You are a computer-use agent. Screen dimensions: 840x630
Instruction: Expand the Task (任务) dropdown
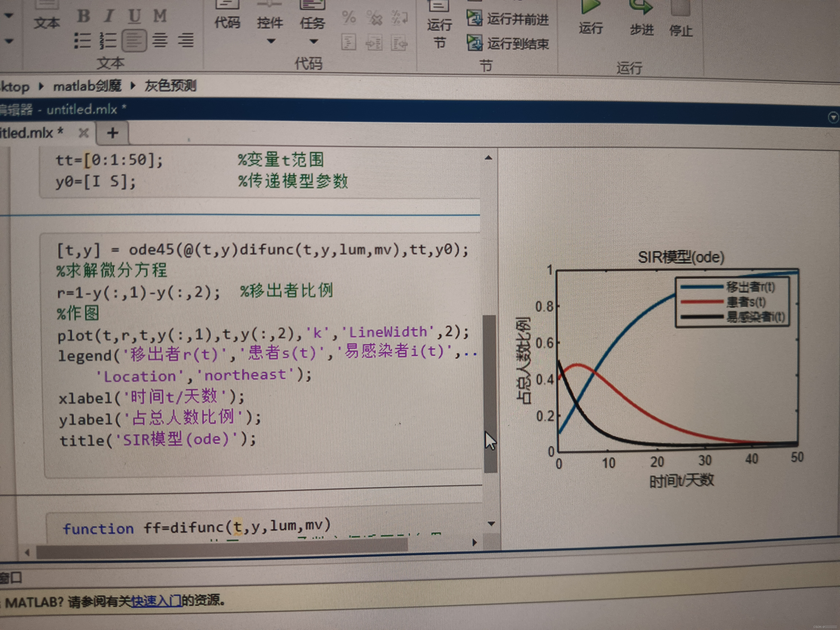pyautogui.click(x=313, y=41)
